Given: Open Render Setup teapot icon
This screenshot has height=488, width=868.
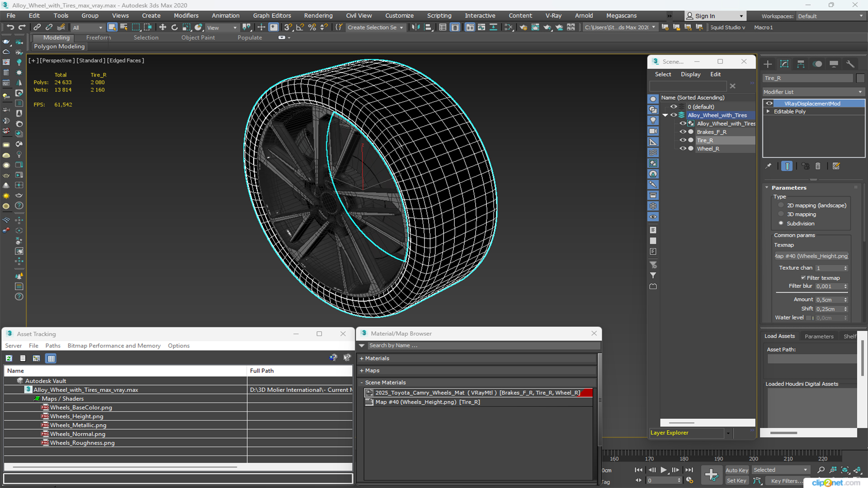Looking at the screenshot, I should [x=524, y=28].
